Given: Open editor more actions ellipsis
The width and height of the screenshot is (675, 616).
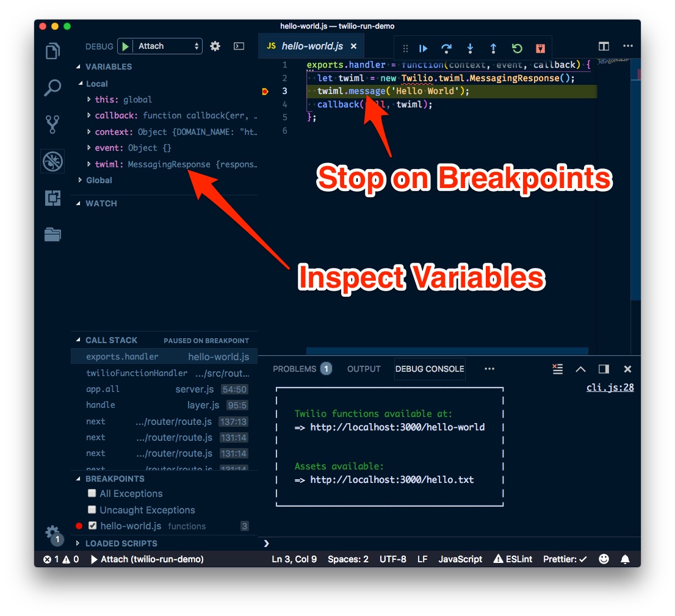Looking at the screenshot, I should (x=627, y=46).
